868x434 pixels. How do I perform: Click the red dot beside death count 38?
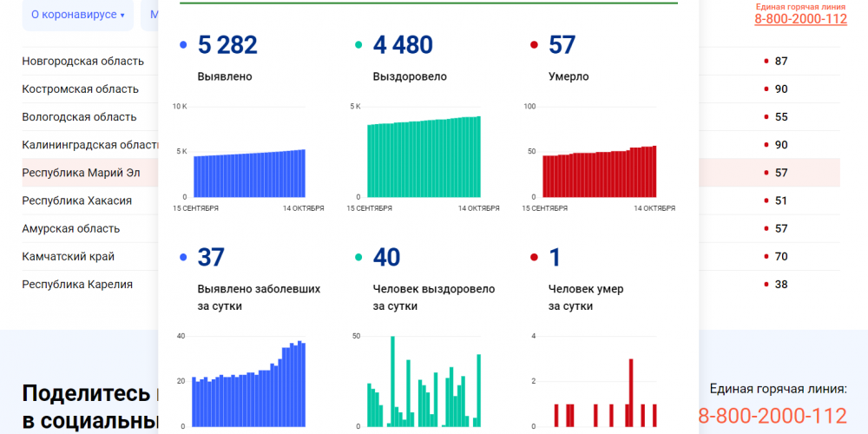(766, 284)
